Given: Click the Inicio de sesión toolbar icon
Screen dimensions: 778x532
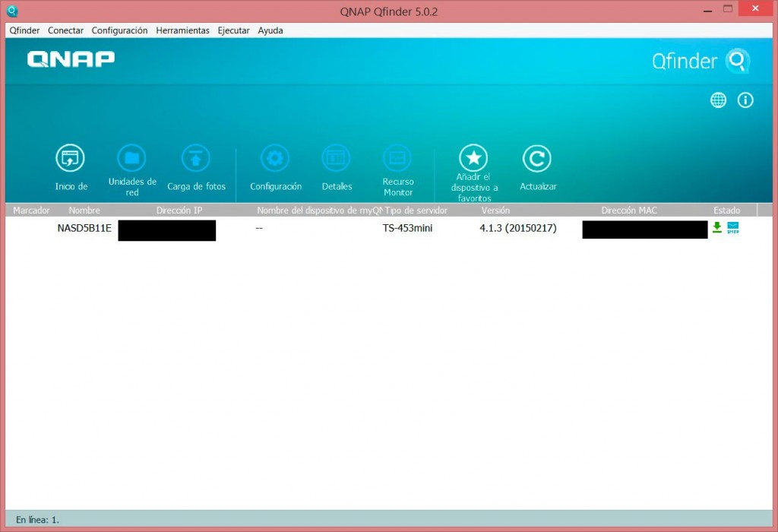Looking at the screenshot, I should click(x=70, y=158).
